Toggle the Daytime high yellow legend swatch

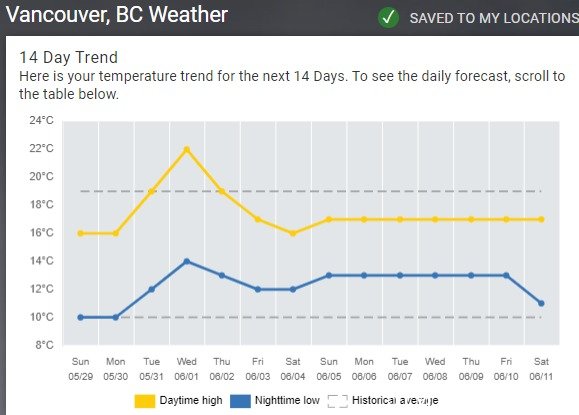tap(145, 401)
